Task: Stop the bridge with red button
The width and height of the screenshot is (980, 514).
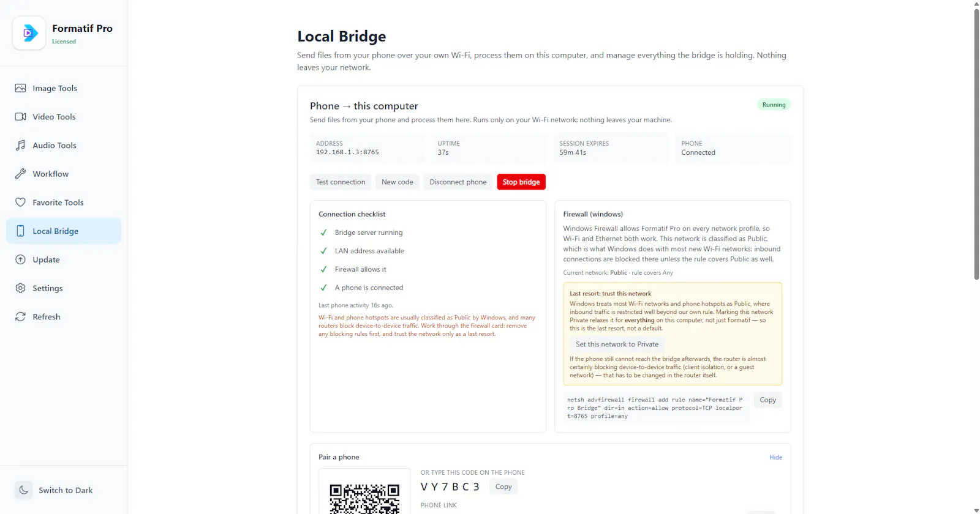Action: (521, 182)
